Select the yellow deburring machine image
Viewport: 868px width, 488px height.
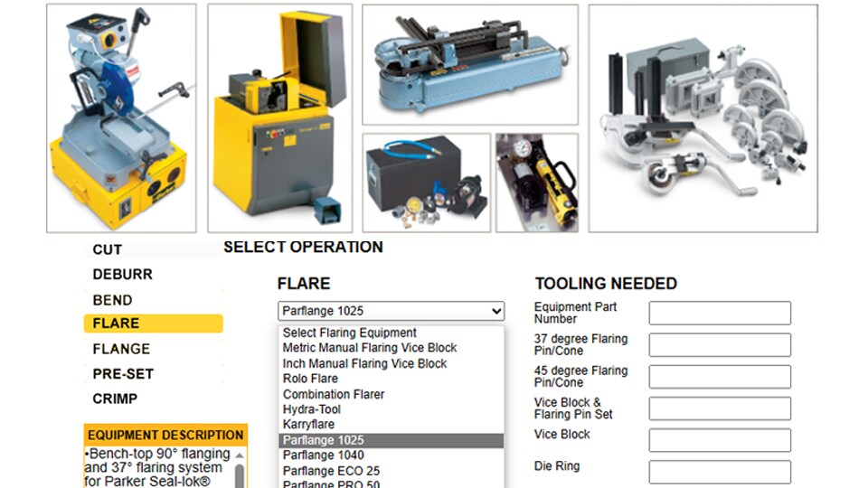coord(280,117)
